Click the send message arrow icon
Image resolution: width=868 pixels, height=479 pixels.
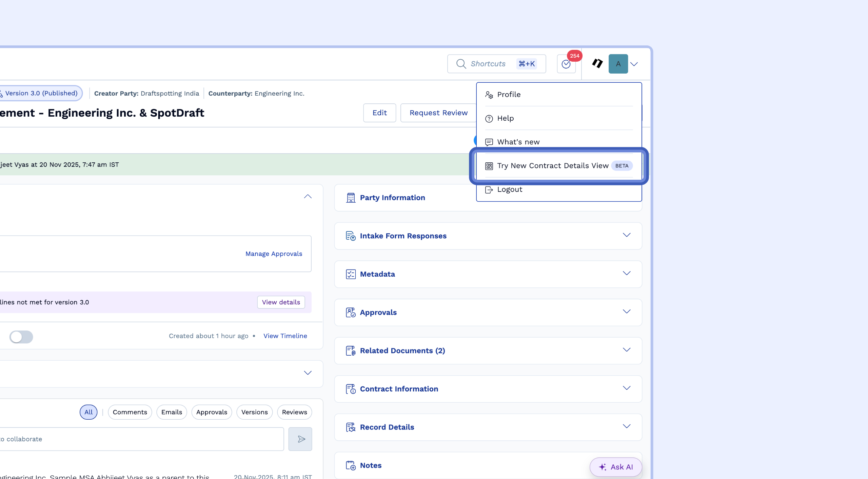coord(300,439)
